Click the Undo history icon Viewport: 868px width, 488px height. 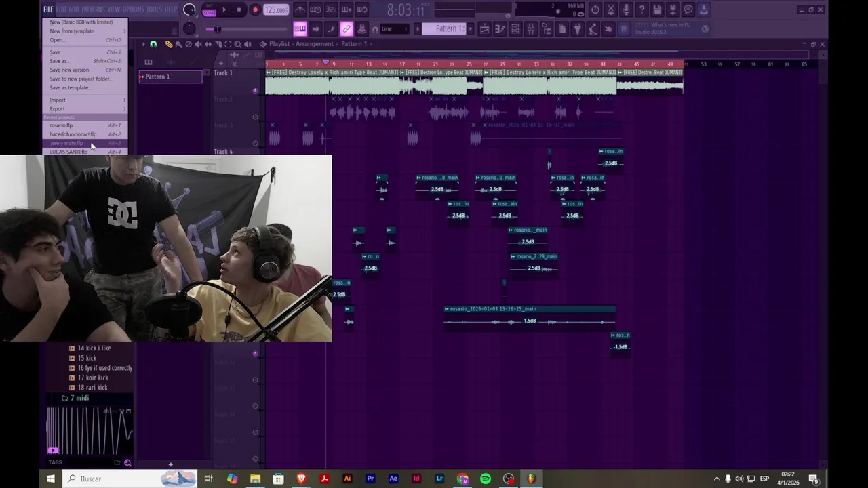pos(595,9)
